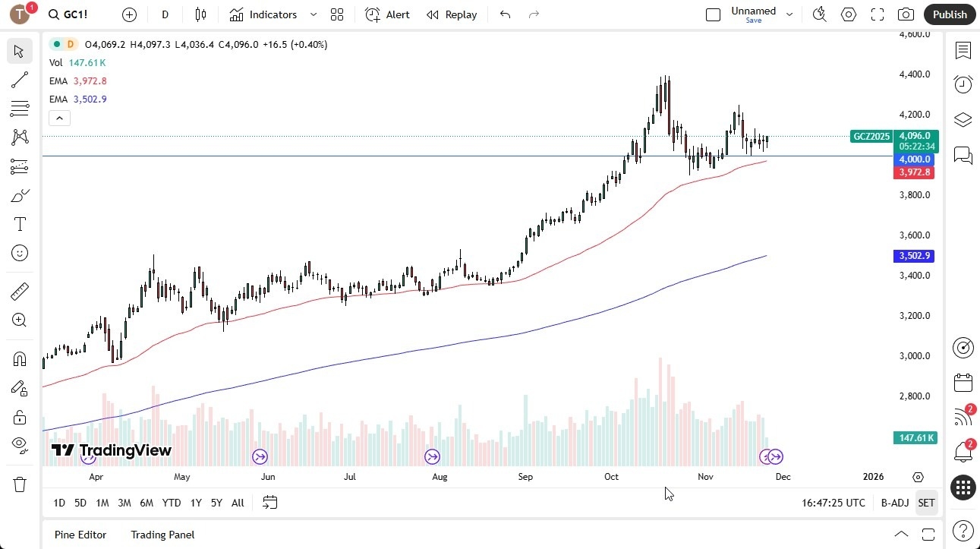Remove all drawings with the trash icon
The height and width of the screenshot is (549, 980).
[x=20, y=484]
